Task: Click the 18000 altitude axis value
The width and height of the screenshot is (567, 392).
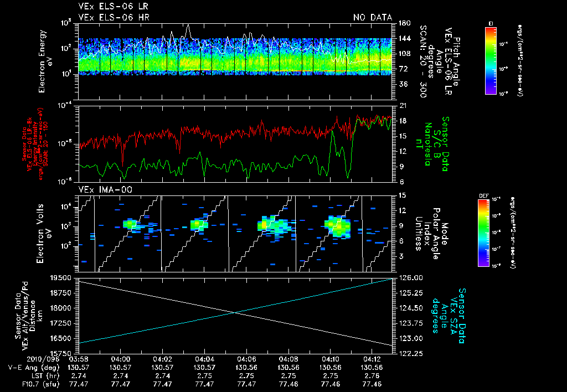Action: [x=62, y=308]
